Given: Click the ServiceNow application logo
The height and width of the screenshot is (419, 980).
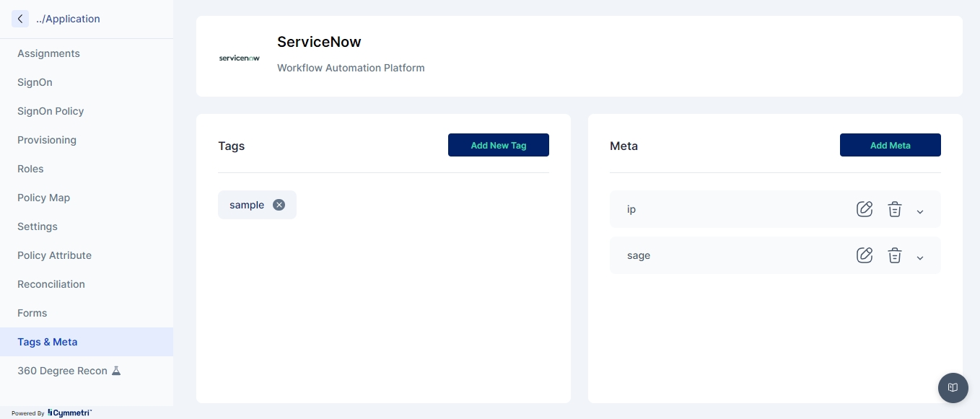Looking at the screenshot, I should 239,58.
